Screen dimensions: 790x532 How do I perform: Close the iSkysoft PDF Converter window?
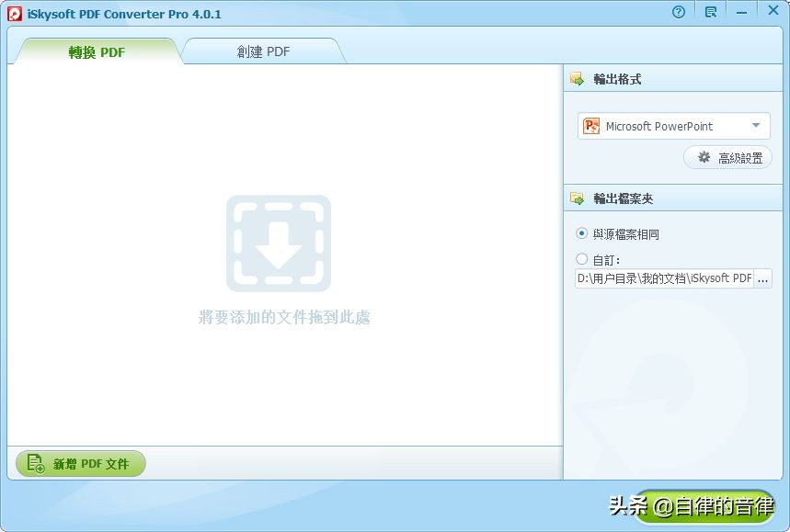(x=773, y=11)
